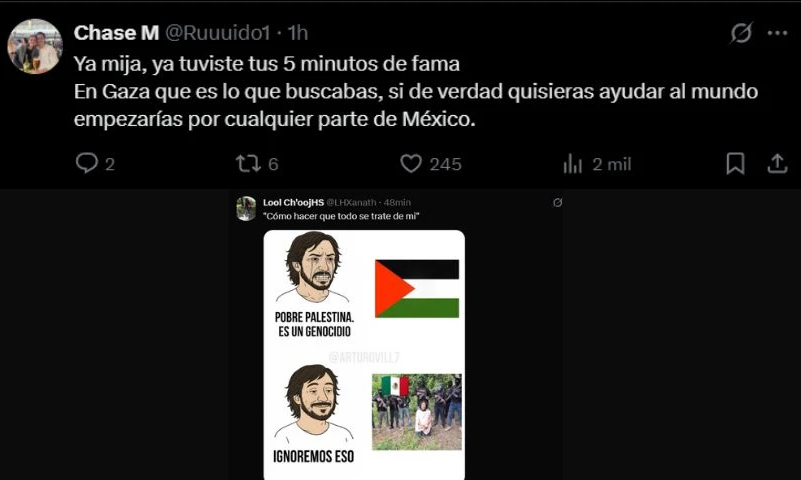This screenshot has width=801, height=480.
Task: Open the @Ruuuido1 handle link
Action: coord(217,33)
